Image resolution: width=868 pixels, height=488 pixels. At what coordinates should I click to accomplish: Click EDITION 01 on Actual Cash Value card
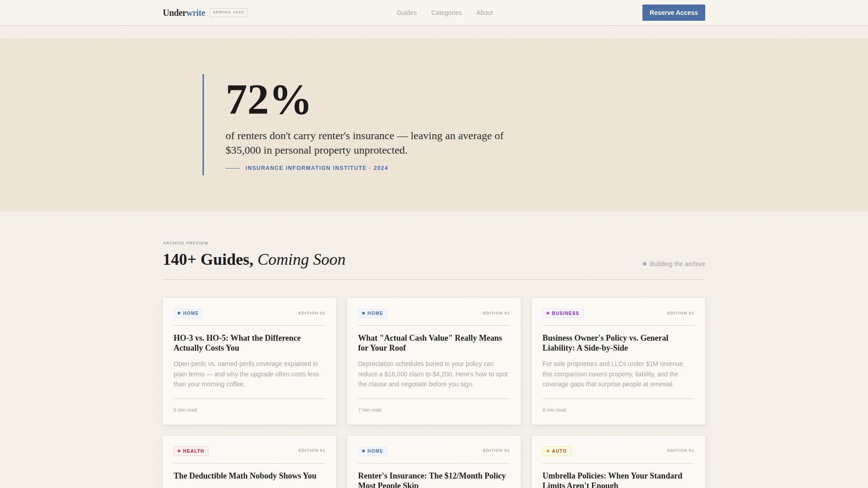pyautogui.click(x=496, y=313)
